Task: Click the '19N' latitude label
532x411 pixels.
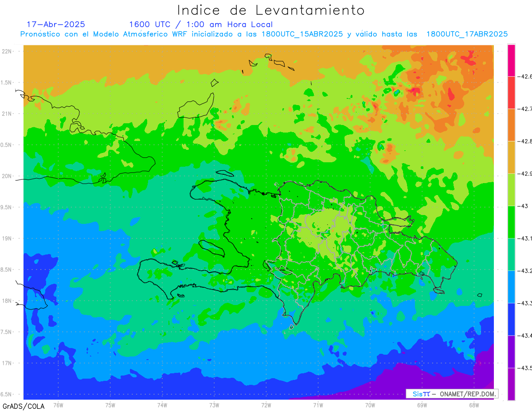Action: 8,239
